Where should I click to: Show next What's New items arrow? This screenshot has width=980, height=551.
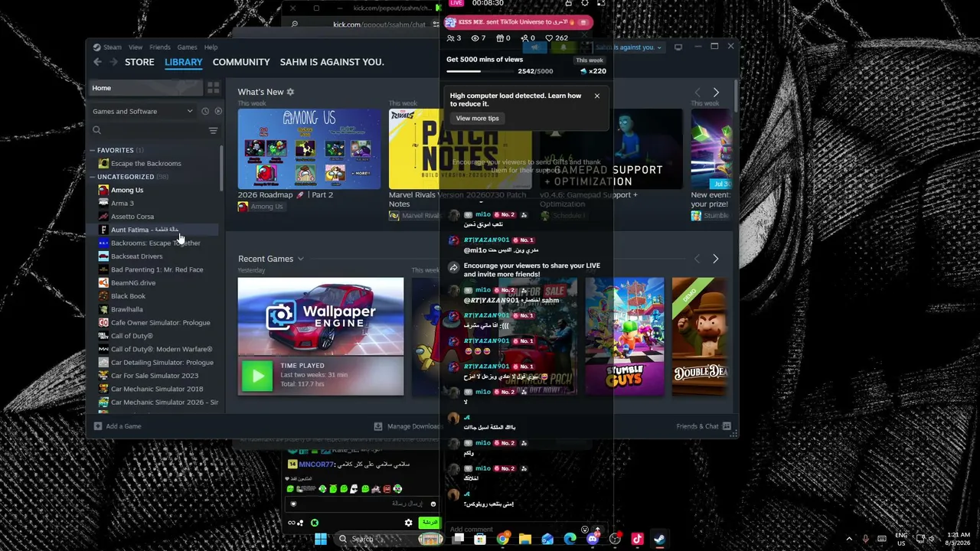point(716,93)
